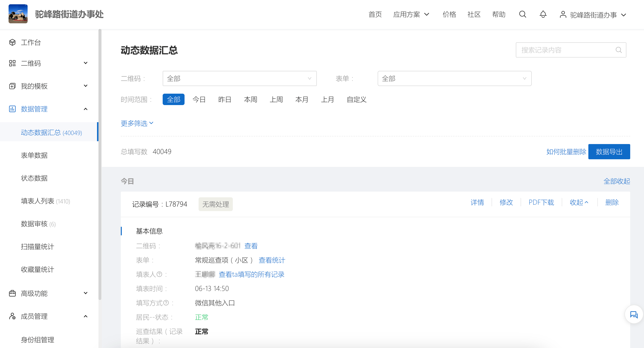Open 表单数据 in the sidebar
644x348 pixels.
pos(34,155)
